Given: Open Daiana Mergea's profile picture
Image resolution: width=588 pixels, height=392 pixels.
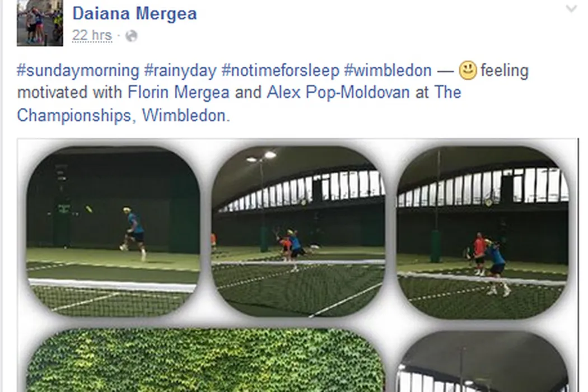Looking at the screenshot, I should tap(40, 24).
